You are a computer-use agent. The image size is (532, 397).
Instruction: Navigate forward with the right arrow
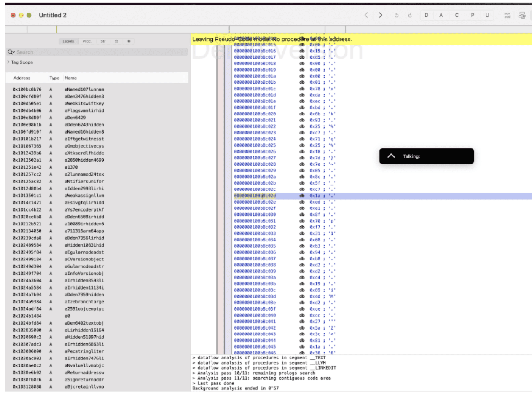pyautogui.click(x=380, y=15)
